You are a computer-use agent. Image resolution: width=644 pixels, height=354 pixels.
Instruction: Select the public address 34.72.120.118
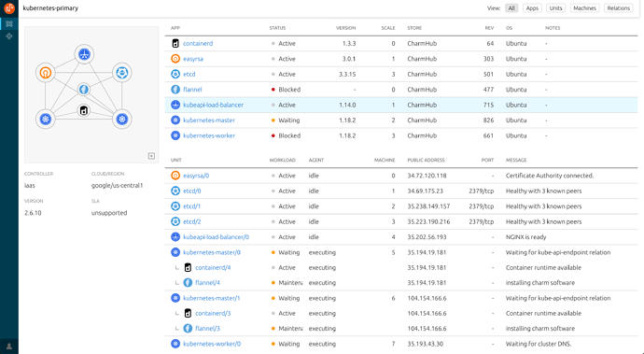tap(427, 176)
